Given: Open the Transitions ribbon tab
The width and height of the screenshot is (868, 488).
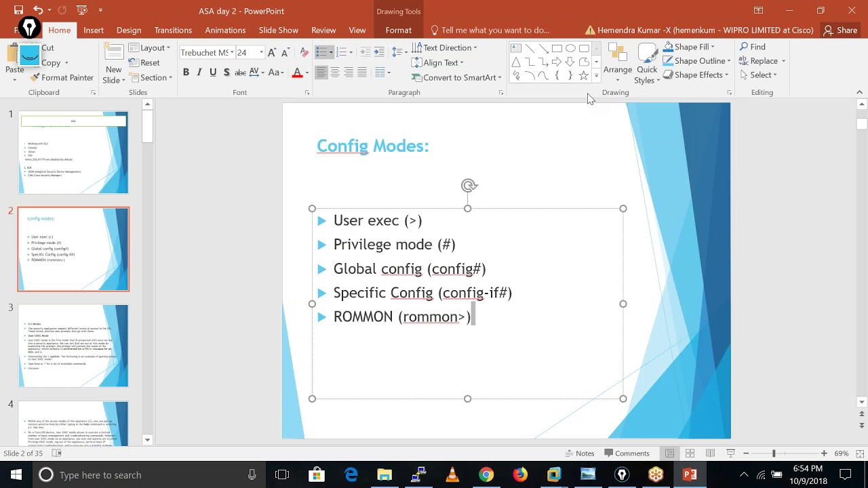Looking at the screenshot, I should point(173,30).
